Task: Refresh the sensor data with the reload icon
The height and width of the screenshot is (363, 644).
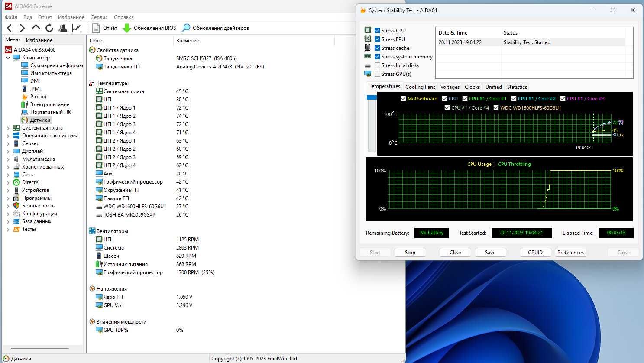Action: 49,28
